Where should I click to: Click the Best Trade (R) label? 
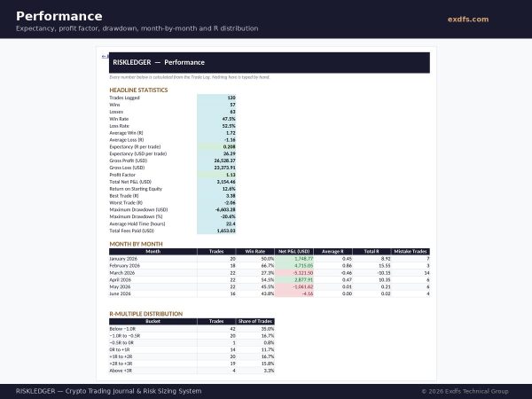(x=124, y=196)
